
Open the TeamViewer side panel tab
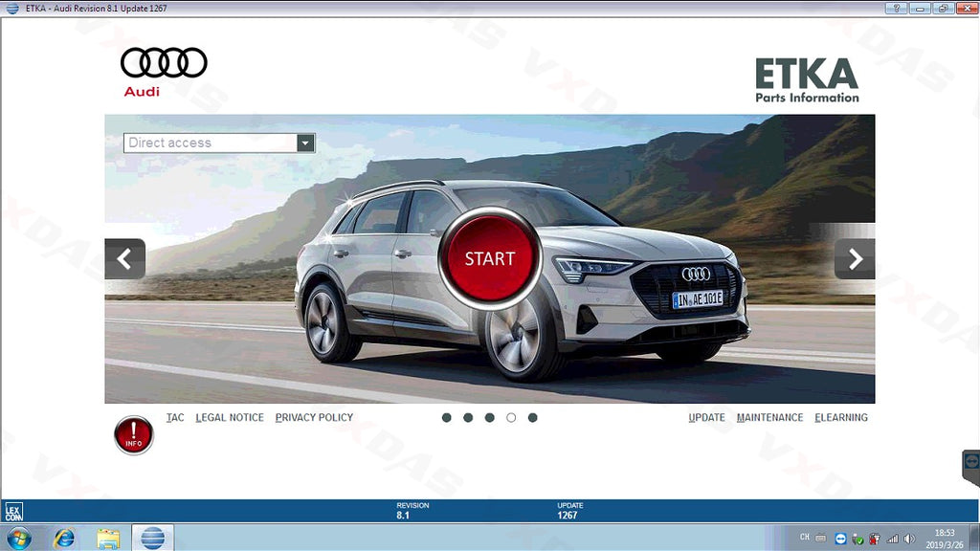tap(970, 469)
